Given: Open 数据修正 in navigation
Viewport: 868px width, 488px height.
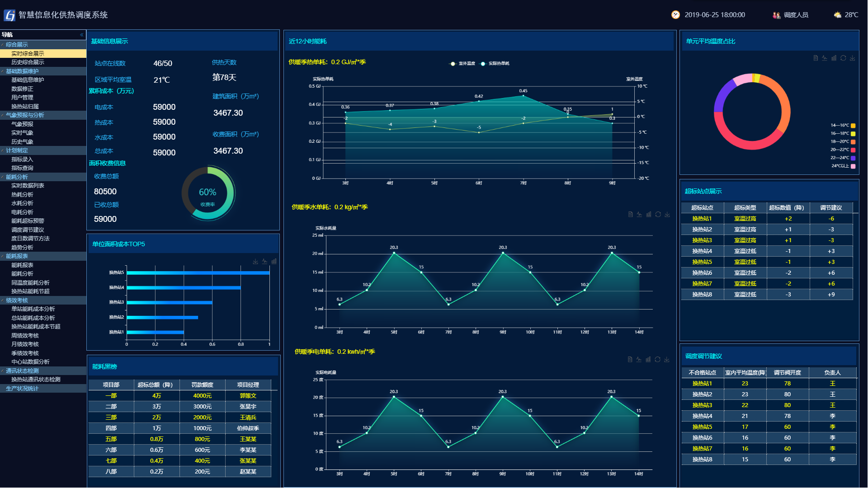Looking at the screenshot, I should pos(43,89).
